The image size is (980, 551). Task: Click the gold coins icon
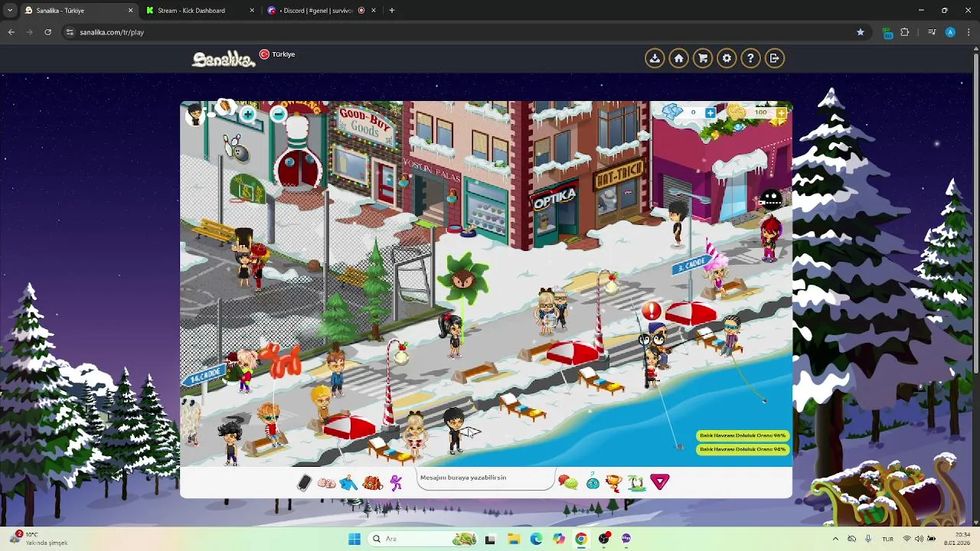736,112
